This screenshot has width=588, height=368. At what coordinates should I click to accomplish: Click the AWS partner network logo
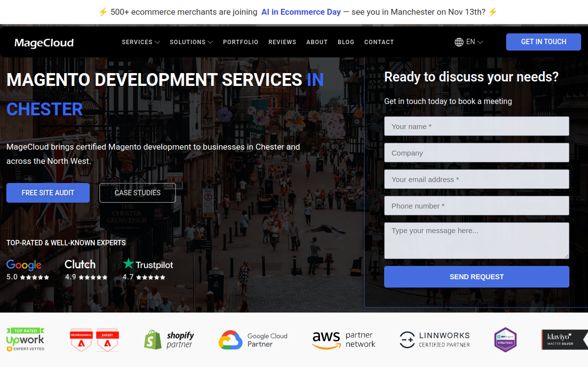(x=343, y=340)
